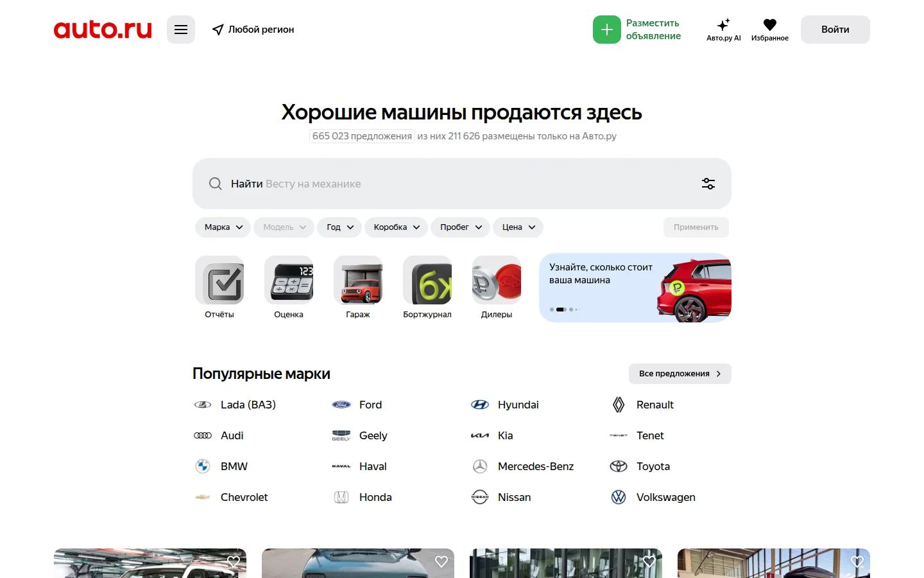Open the Оценка calculator icon

289,280
